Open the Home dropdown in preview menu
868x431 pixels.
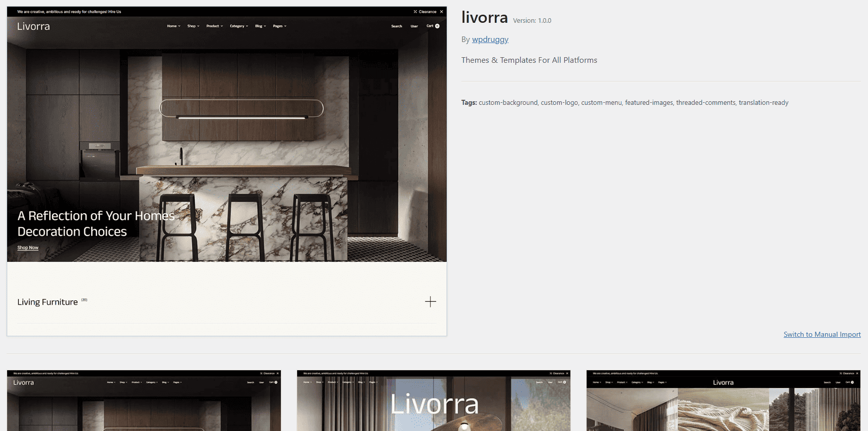(x=174, y=26)
